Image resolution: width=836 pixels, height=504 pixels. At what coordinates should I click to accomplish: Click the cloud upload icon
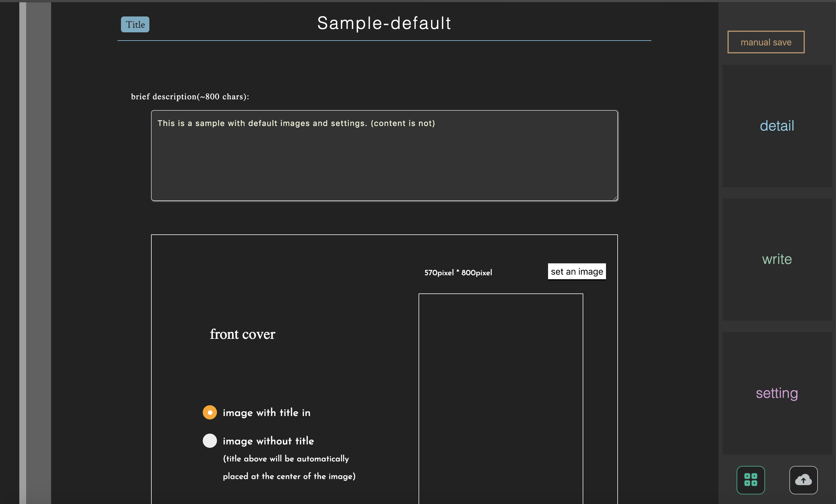pos(803,480)
